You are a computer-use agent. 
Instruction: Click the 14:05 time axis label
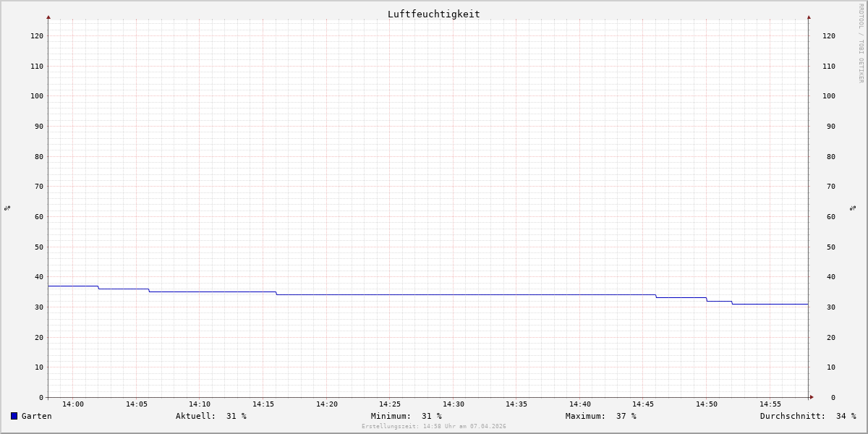[137, 404]
